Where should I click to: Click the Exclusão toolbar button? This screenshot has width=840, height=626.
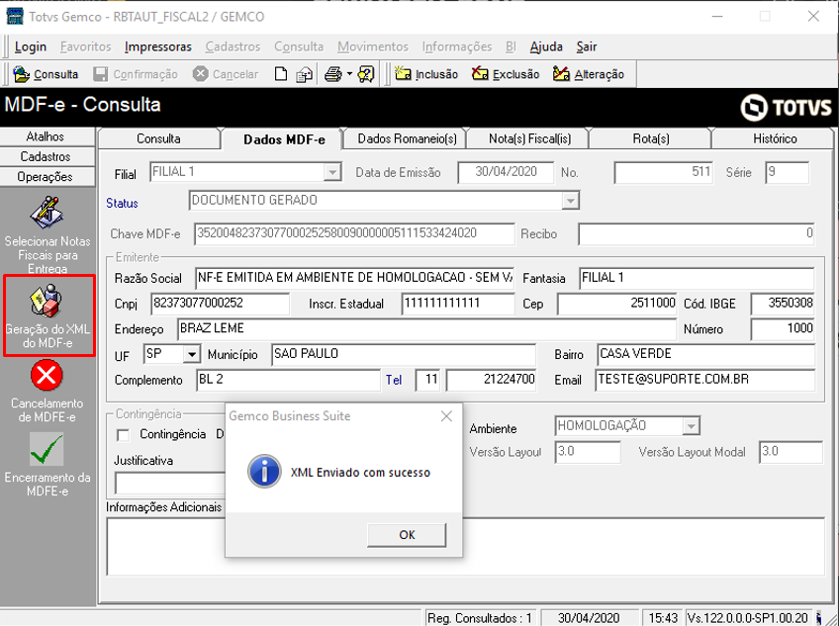[x=506, y=74]
